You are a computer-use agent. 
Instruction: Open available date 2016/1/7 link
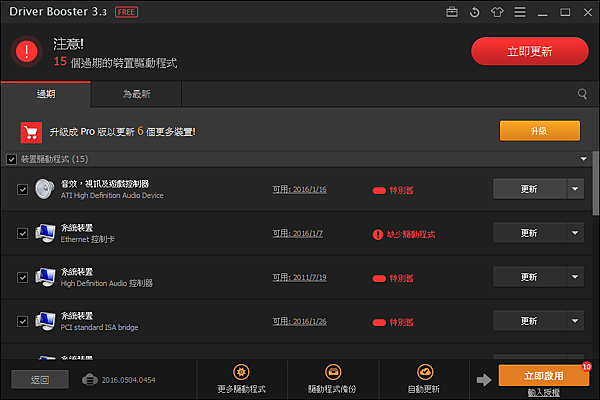297,233
